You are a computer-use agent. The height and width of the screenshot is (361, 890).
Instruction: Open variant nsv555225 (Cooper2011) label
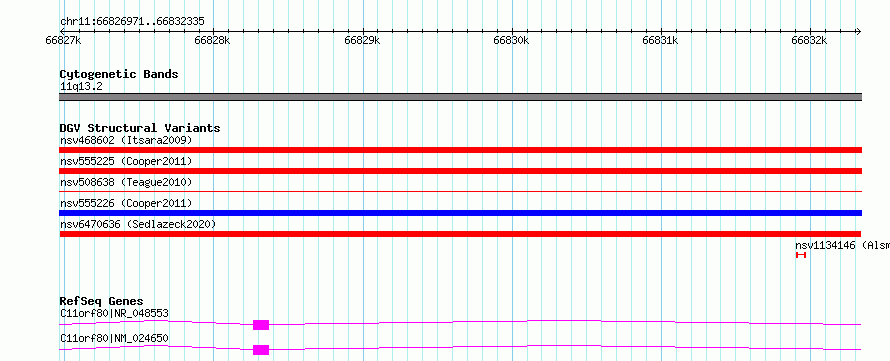pyautogui.click(x=126, y=161)
